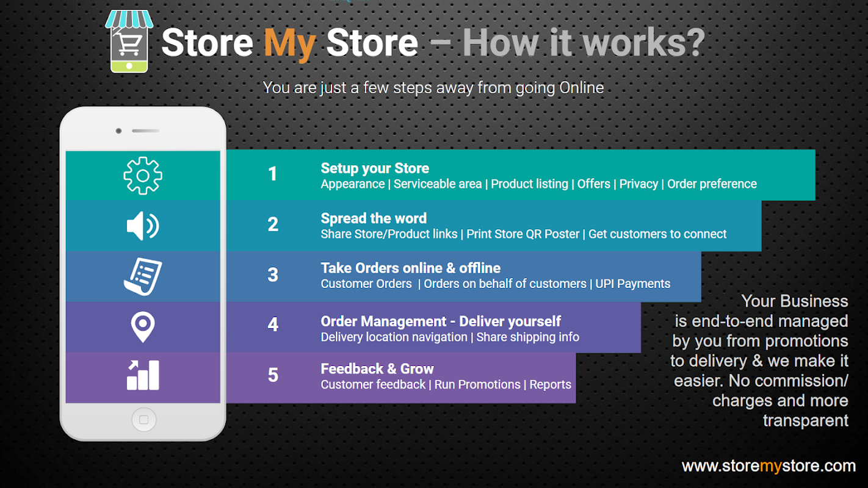
Task: Click the phone's home button
Action: [143, 420]
